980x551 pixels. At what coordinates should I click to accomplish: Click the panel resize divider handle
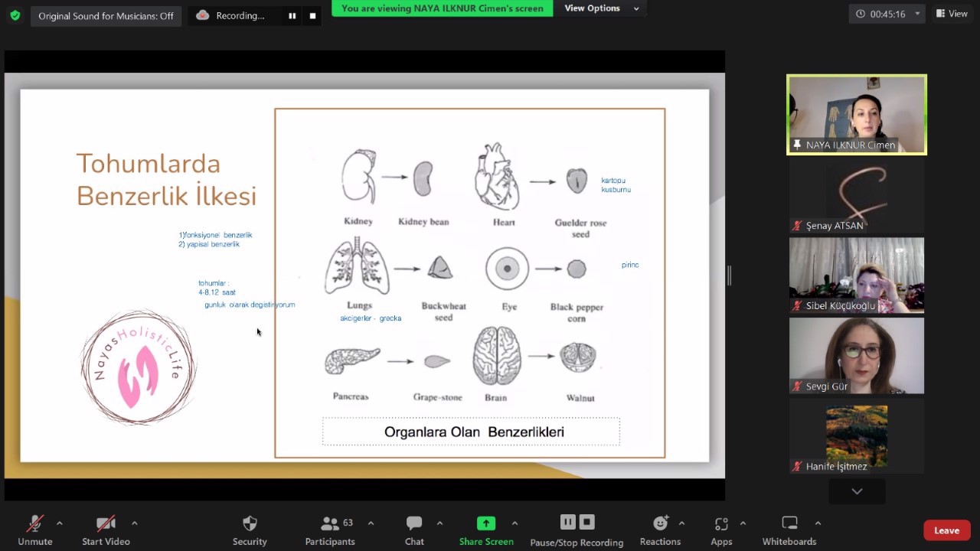pyautogui.click(x=729, y=275)
